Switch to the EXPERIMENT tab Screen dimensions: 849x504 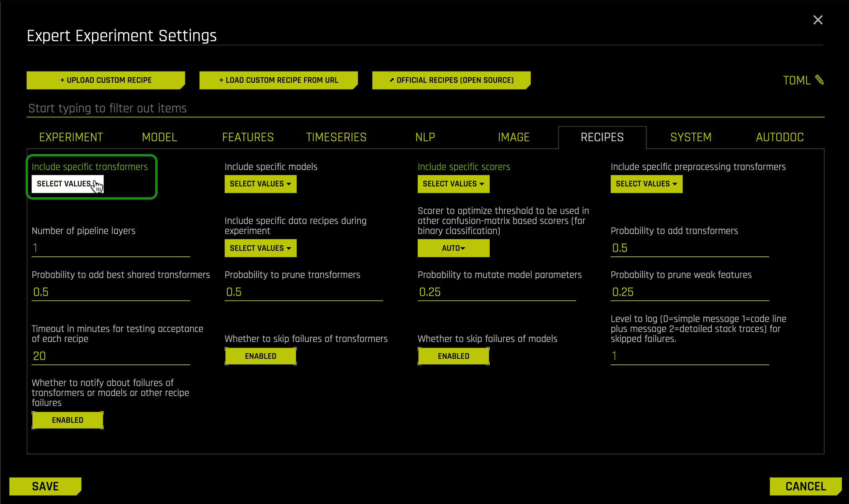pyautogui.click(x=70, y=137)
